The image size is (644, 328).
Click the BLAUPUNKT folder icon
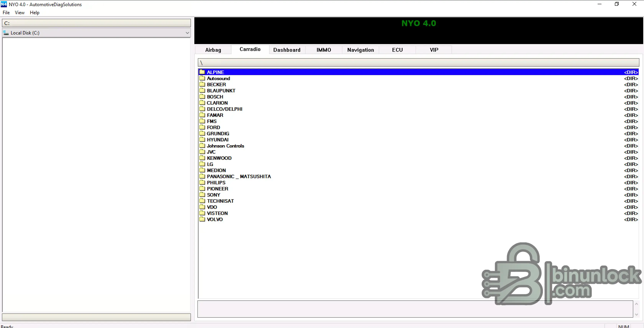pyautogui.click(x=202, y=90)
